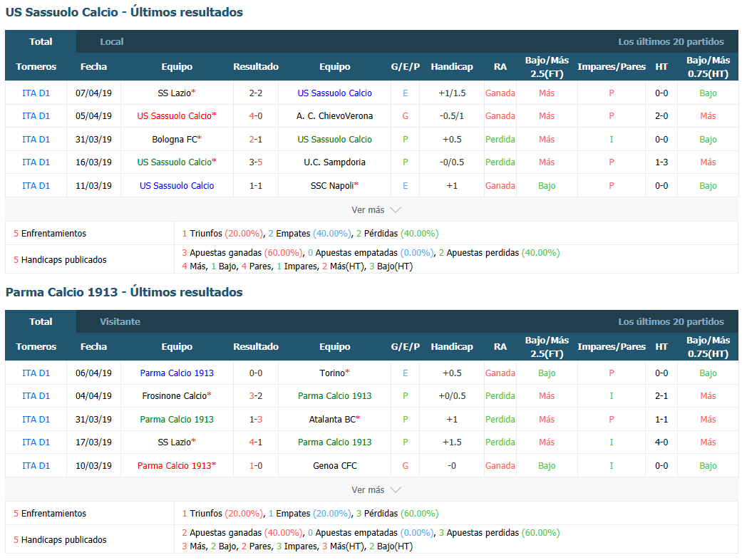Open ITA D1 link for 04/04/19 match
Image resolution: width=742 pixels, height=560 pixels.
tap(36, 396)
